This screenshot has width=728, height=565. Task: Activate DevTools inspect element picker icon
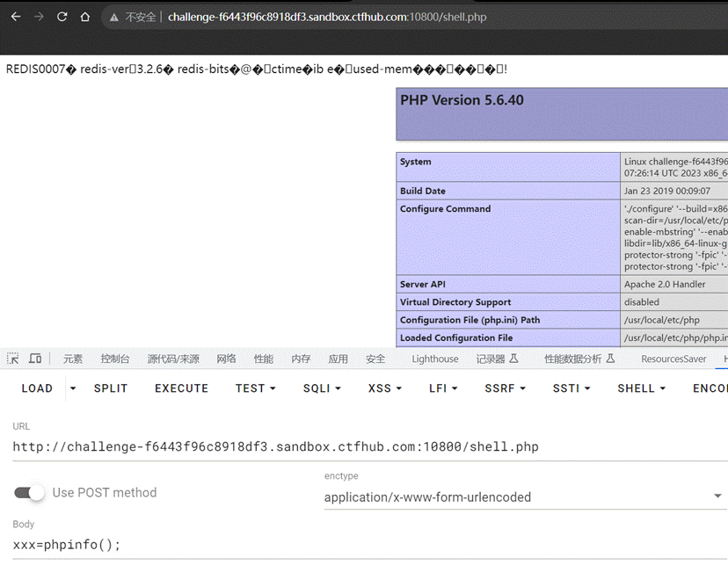13,359
